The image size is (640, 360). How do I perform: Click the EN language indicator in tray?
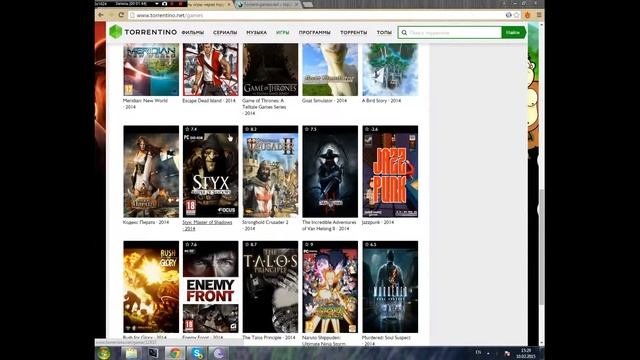478,352
